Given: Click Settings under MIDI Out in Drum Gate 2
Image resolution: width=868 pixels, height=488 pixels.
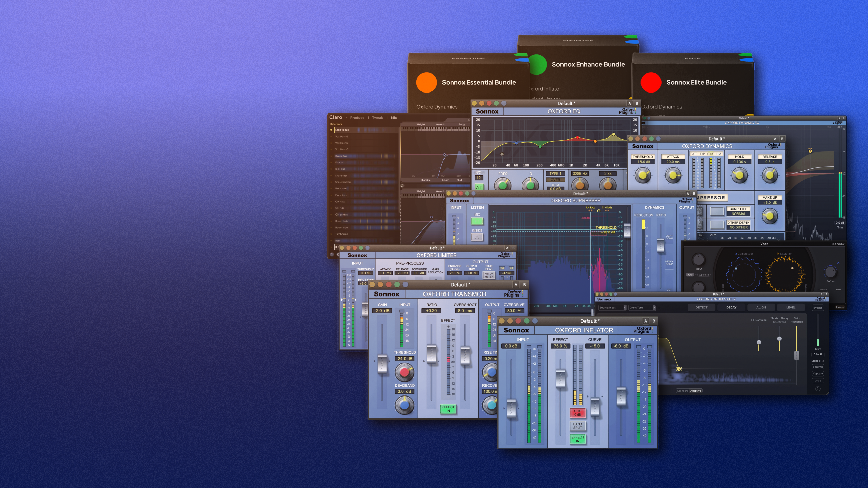Looking at the screenshot, I should [x=818, y=367].
